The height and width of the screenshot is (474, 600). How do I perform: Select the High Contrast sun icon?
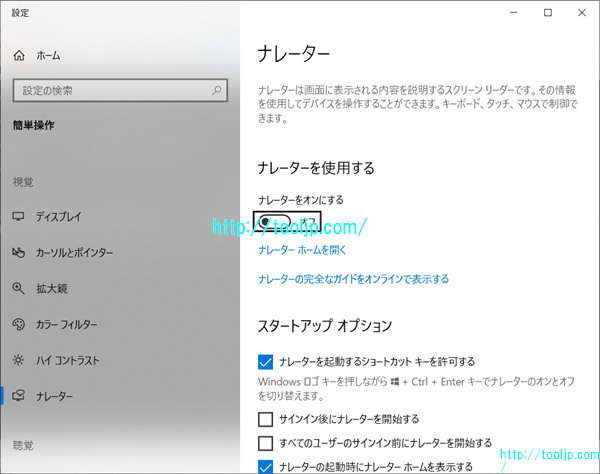18,360
